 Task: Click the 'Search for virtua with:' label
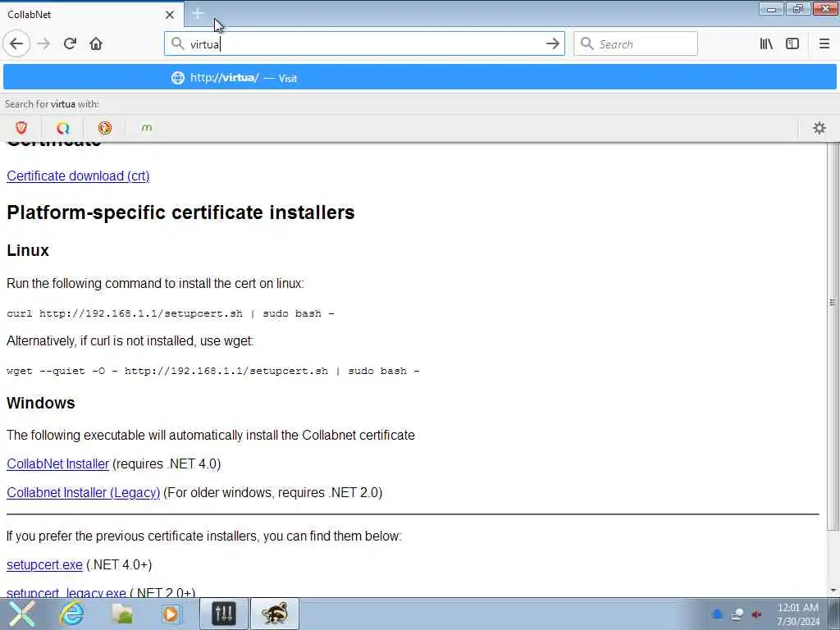(52, 104)
